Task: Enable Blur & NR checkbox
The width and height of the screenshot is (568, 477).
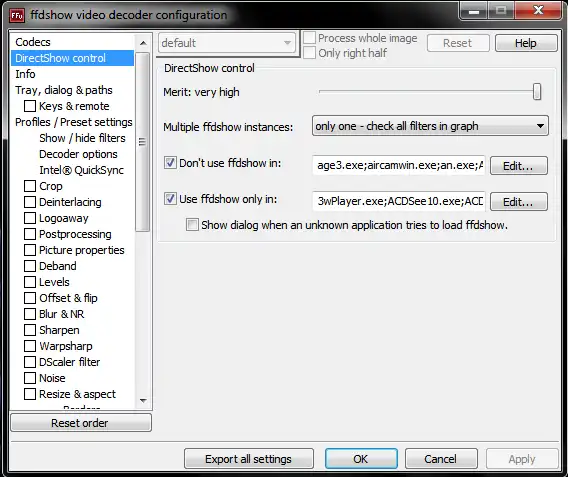Action: 30,314
